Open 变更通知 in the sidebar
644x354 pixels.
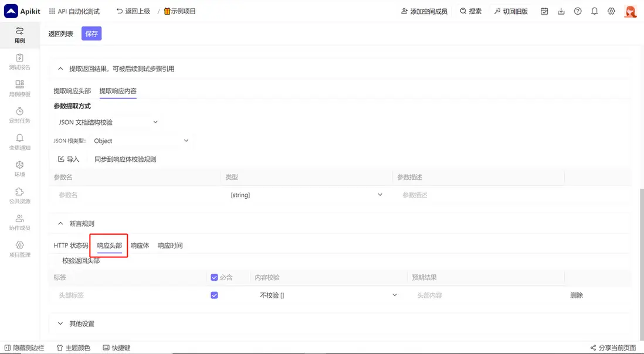20,142
